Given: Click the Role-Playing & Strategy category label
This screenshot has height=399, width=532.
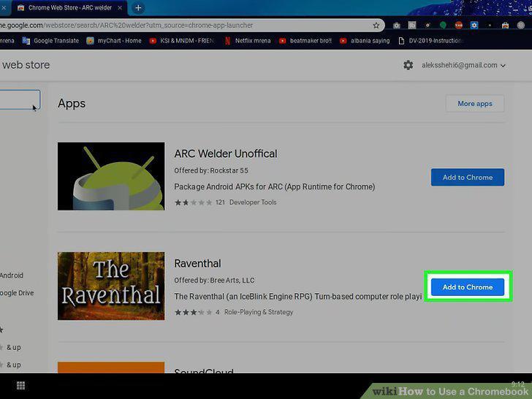Looking at the screenshot, I should 259,312.
